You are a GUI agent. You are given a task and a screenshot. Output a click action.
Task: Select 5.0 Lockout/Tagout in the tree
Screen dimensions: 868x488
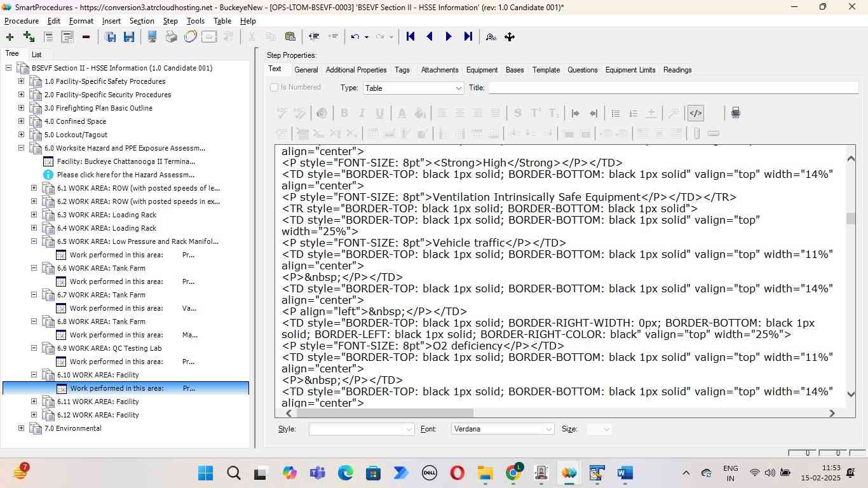pos(76,135)
